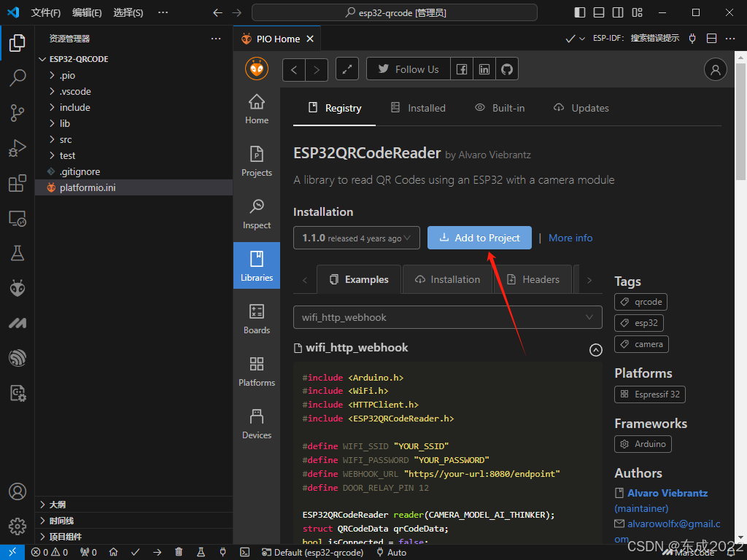Image resolution: width=747 pixels, height=560 pixels.
Task: Open MarsCode sidebar view
Action: click(x=18, y=323)
